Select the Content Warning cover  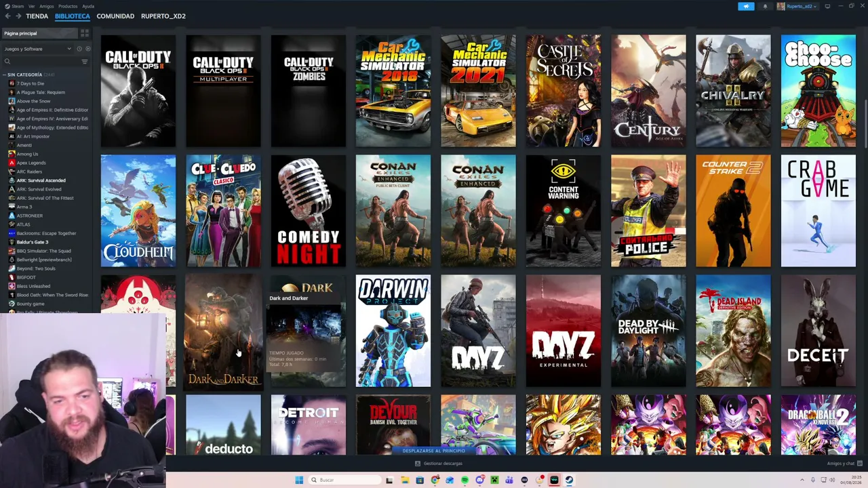[x=564, y=211]
